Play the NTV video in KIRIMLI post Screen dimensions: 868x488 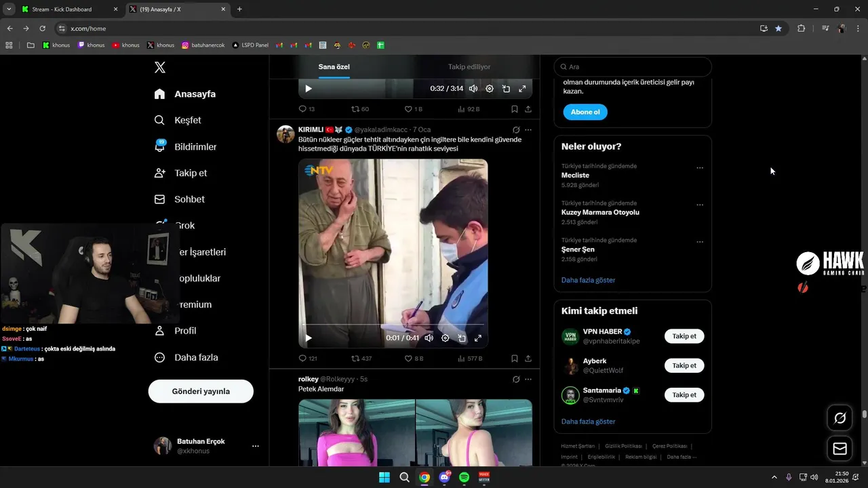point(309,338)
